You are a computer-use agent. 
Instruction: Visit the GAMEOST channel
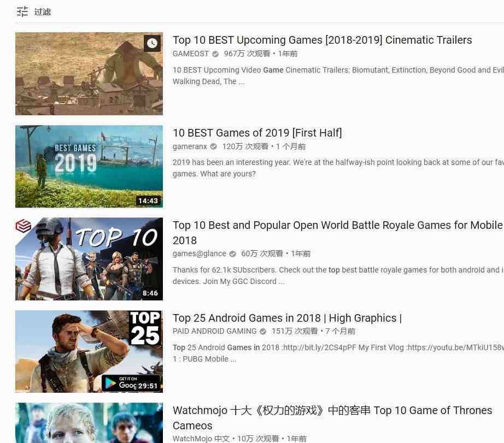pos(191,54)
